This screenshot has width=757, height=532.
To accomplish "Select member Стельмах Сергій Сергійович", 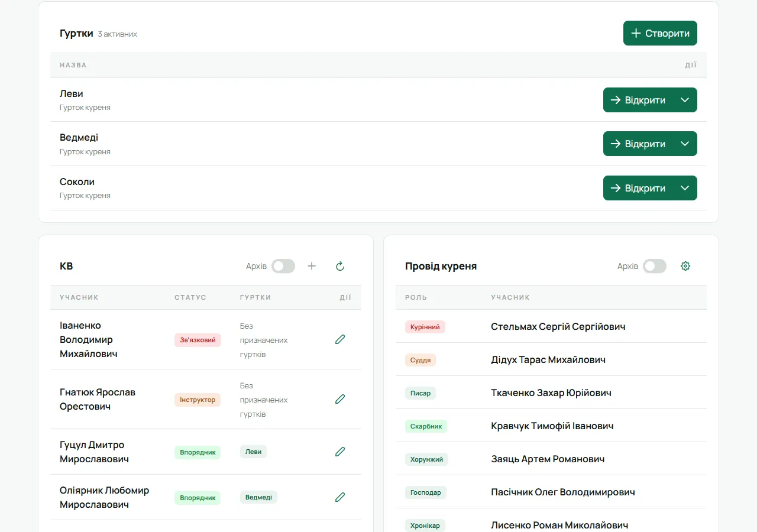I will coord(558,326).
